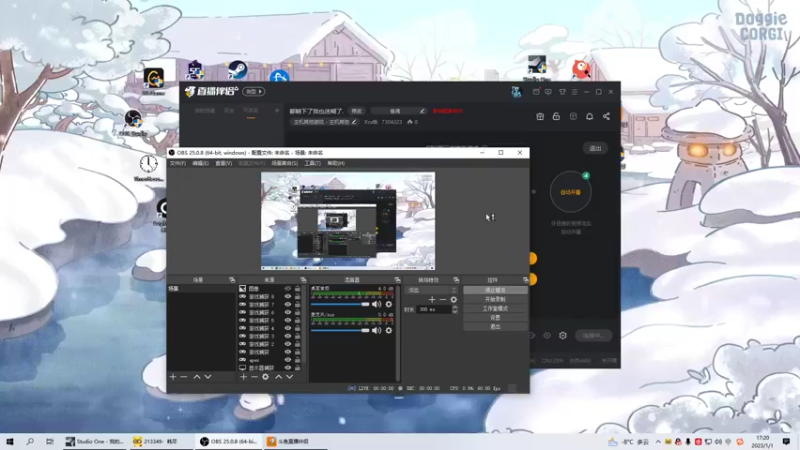Open the 文件(F) menu in OBS
The width and height of the screenshot is (800, 450).
[178, 163]
